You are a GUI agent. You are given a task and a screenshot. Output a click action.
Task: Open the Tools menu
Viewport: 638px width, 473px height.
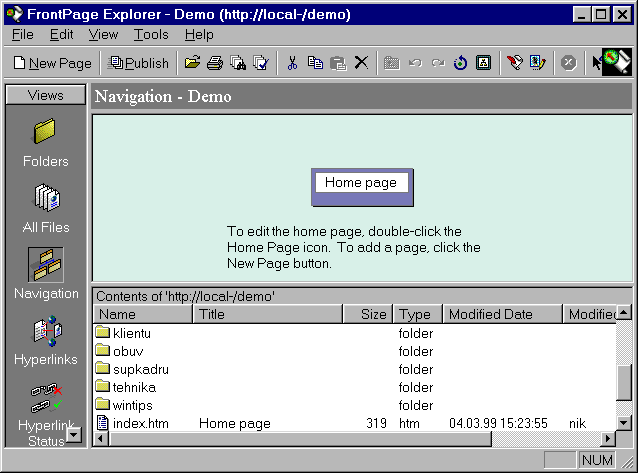151,34
